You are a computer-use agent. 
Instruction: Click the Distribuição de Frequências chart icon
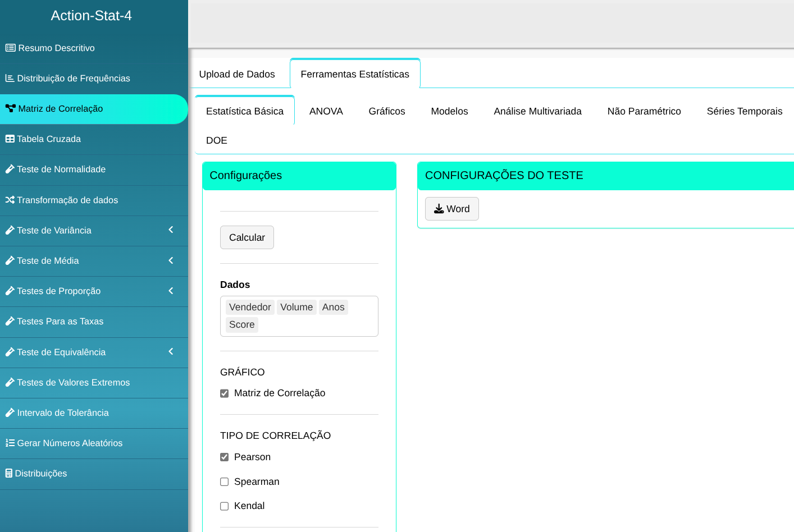coord(10,79)
